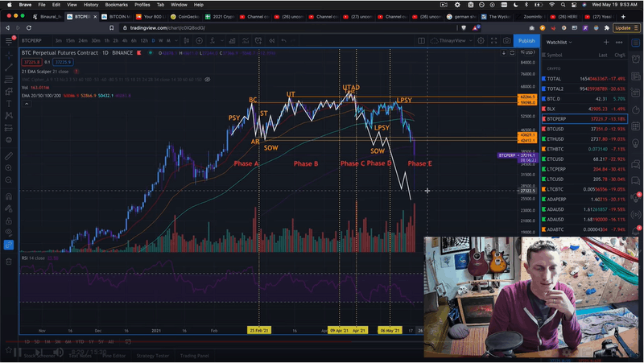This screenshot has width=644, height=363.
Task: Click the browser Update button
Action: [x=626, y=28]
